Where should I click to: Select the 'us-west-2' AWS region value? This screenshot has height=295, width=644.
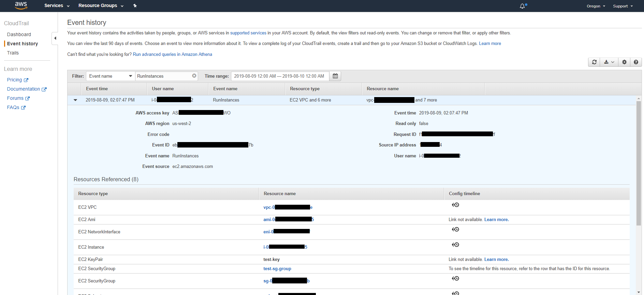(181, 124)
